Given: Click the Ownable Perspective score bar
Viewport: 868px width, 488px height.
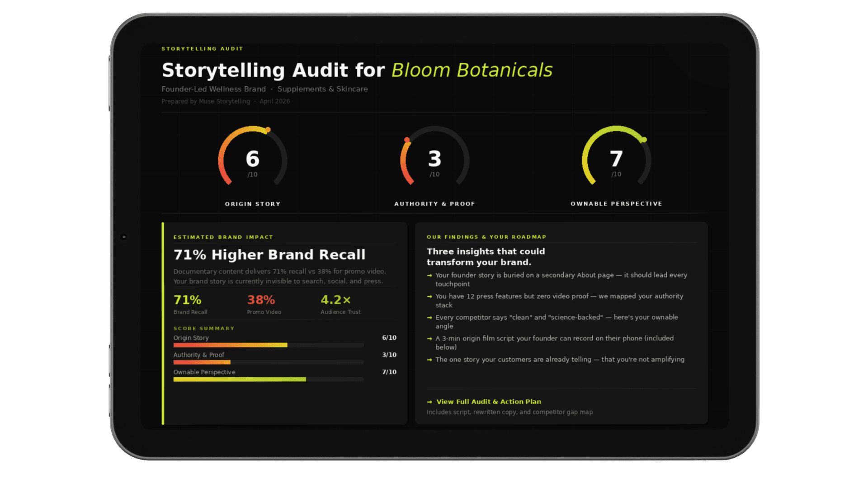Looking at the screenshot, I should click(269, 380).
